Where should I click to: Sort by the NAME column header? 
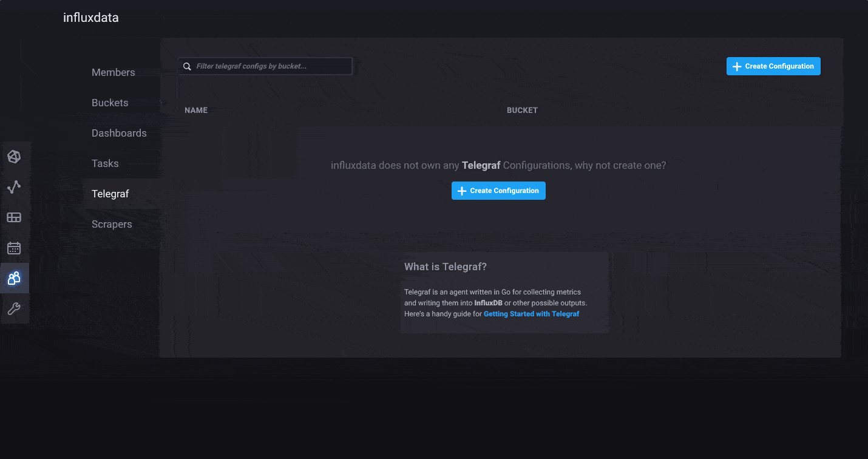196,110
